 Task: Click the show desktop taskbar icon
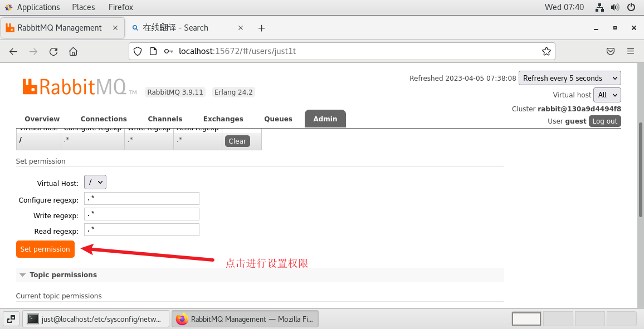pyautogui.click(x=11, y=319)
